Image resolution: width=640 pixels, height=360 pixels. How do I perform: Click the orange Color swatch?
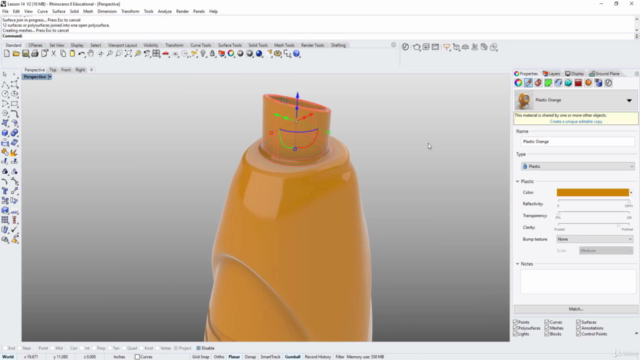click(x=593, y=193)
